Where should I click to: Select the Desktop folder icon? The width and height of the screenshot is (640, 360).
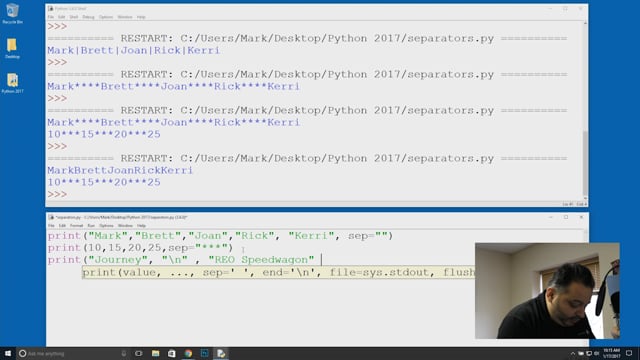click(x=12, y=48)
